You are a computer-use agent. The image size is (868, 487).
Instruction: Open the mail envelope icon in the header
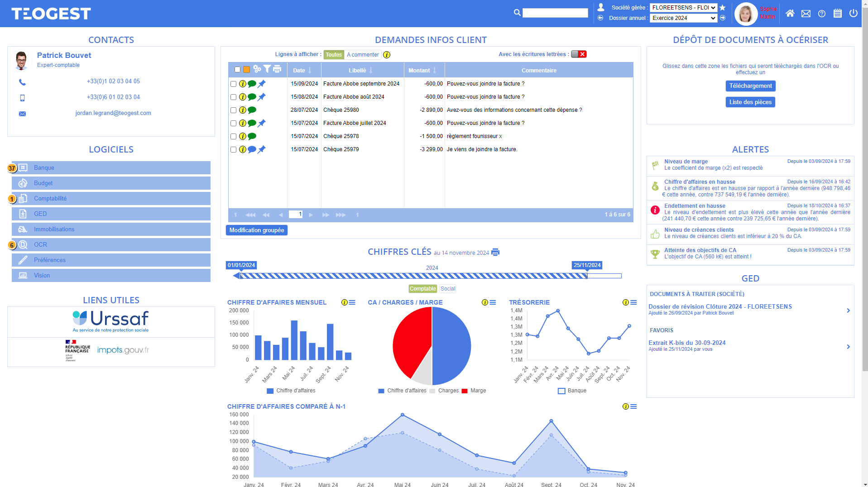tap(806, 14)
